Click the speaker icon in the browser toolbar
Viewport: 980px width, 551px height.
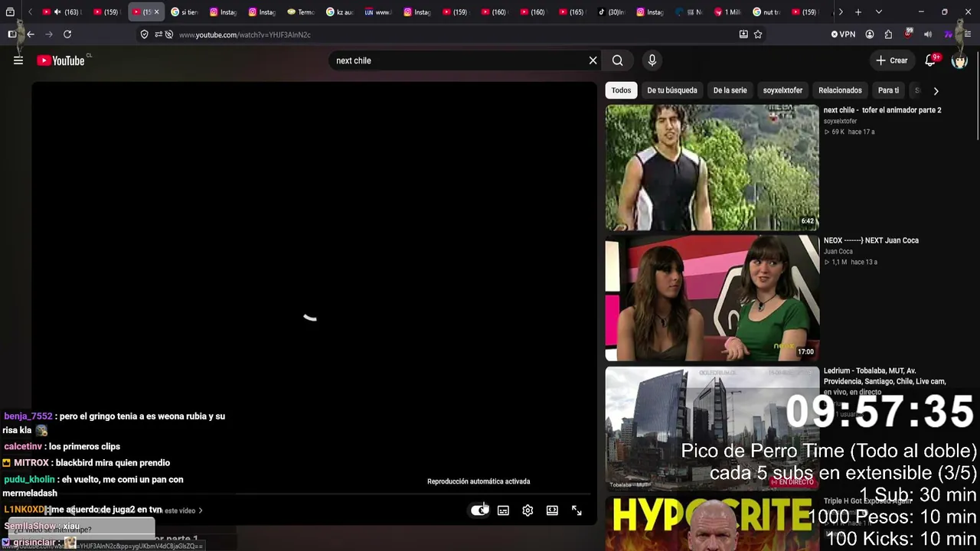tap(928, 34)
